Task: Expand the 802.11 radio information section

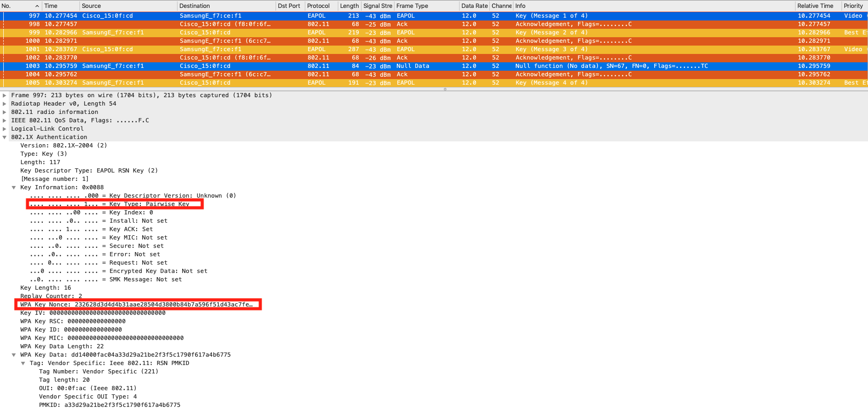Action: click(5, 112)
